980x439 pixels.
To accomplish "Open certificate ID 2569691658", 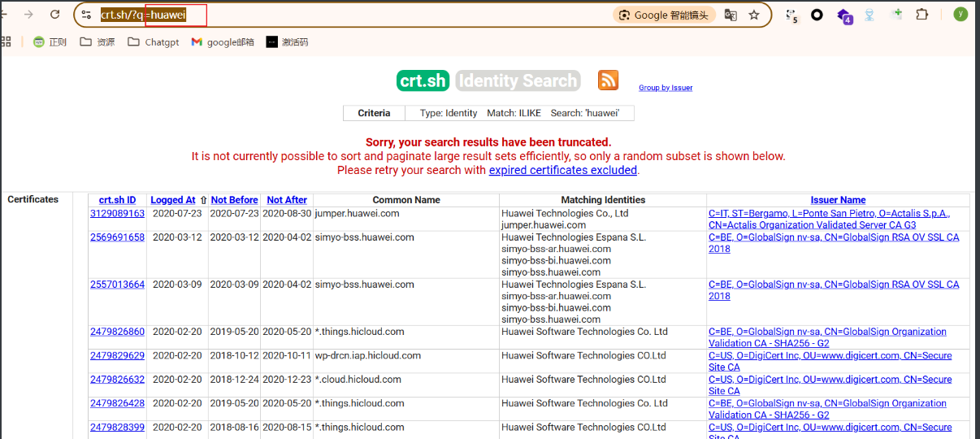I will [x=117, y=237].
